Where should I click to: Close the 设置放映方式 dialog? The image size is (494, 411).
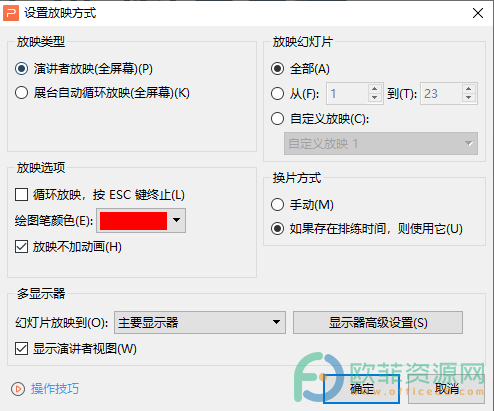point(478,13)
